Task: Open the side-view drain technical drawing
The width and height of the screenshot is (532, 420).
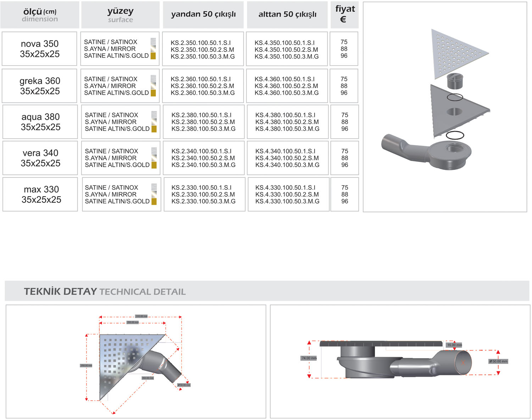Action: [400, 361]
